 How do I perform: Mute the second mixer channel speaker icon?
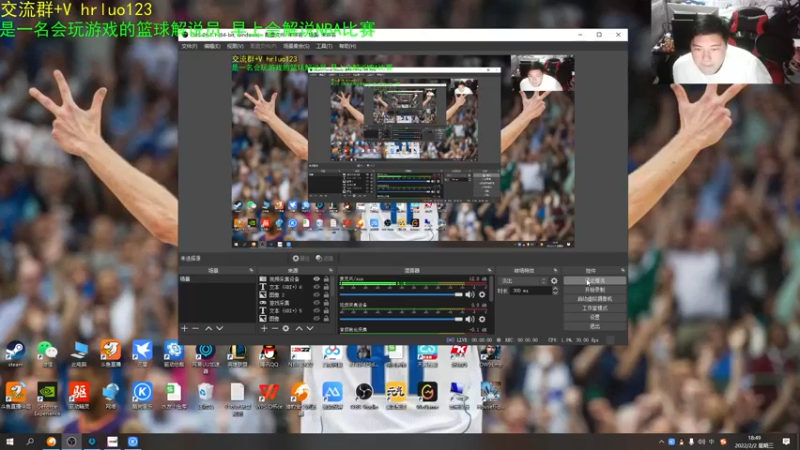pos(470,319)
